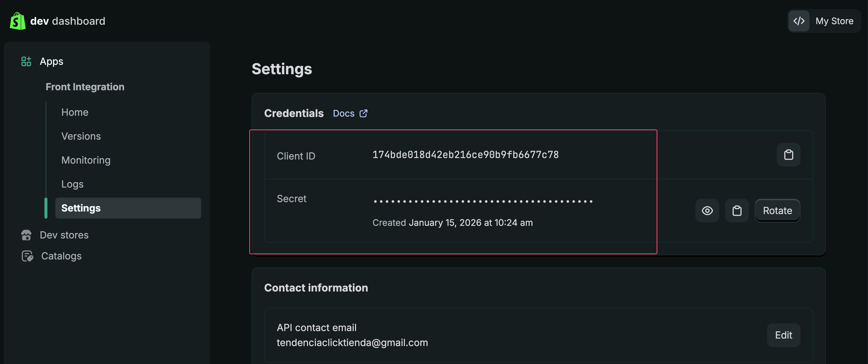Rotate the client secret

(x=777, y=211)
